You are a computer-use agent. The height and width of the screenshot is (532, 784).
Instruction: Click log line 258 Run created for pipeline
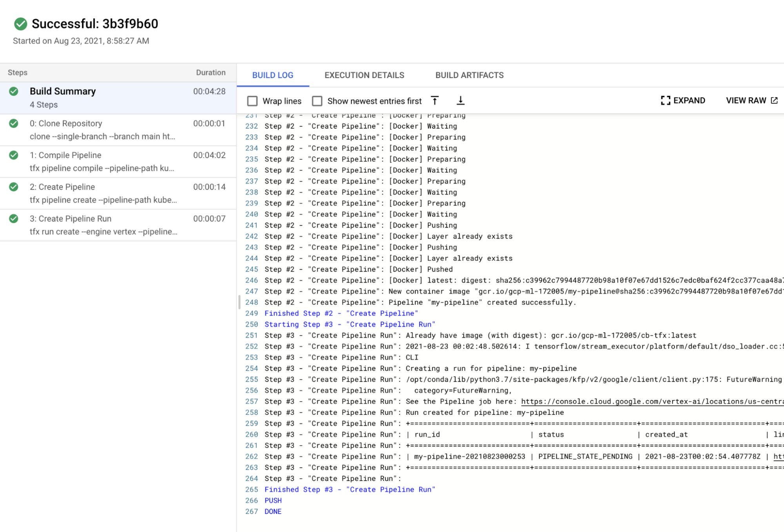[414, 413]
